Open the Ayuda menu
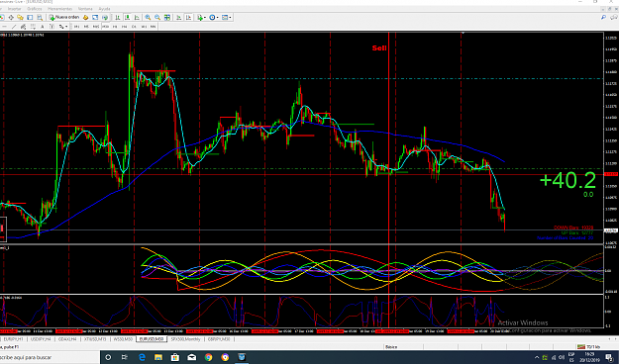 point(104,8)
